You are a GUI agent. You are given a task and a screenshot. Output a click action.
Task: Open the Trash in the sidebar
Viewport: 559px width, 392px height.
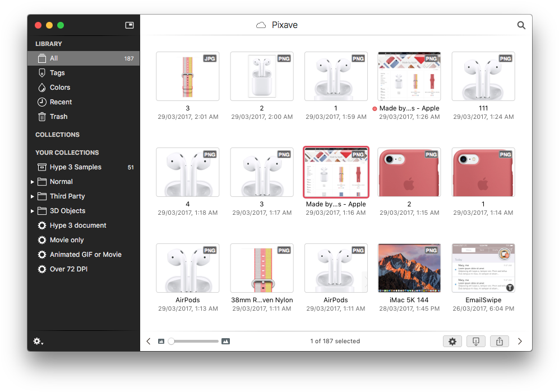point(60,117)
